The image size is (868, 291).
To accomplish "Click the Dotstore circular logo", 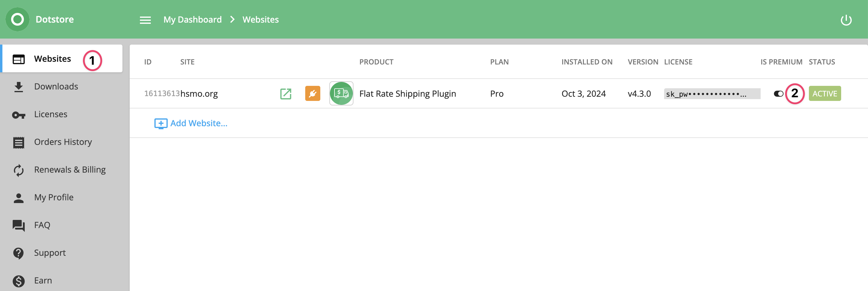I will (x=17, y=19).
